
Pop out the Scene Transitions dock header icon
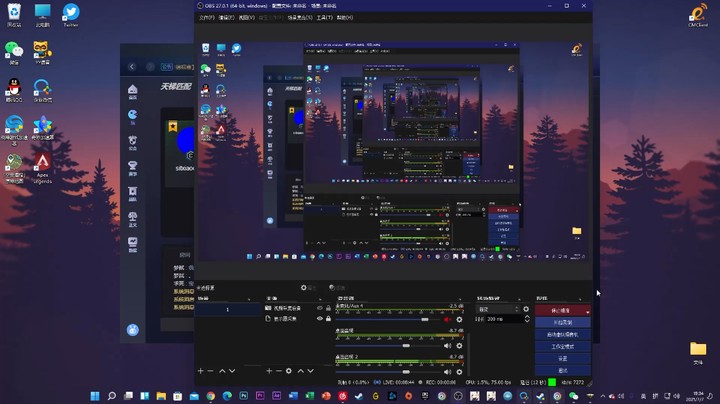[x=519, y=299]
